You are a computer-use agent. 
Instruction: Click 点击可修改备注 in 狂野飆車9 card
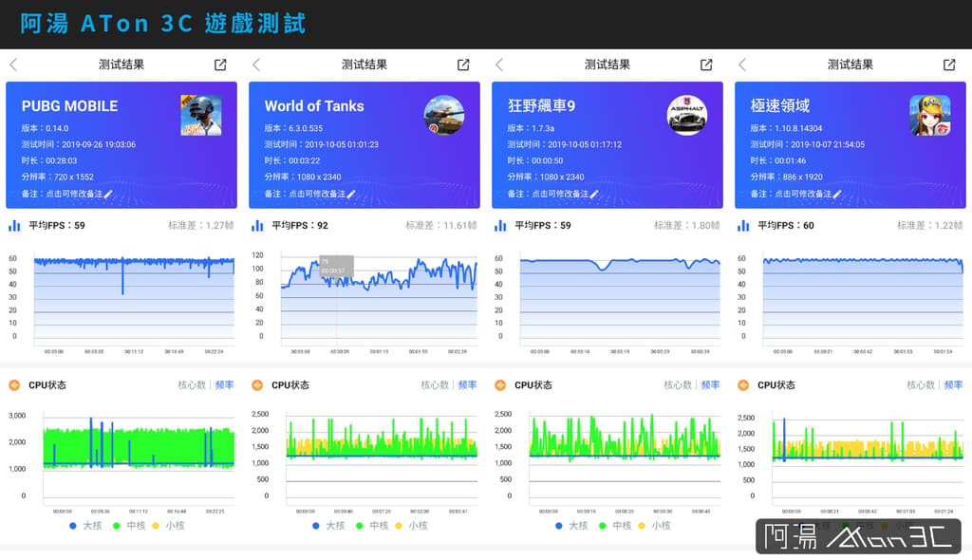pos(560,195)
